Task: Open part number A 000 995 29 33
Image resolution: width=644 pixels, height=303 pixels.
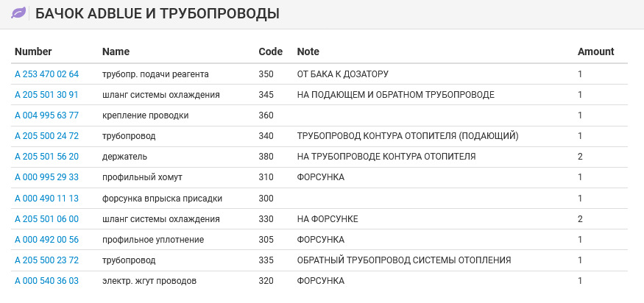Action: click(46, 177)
